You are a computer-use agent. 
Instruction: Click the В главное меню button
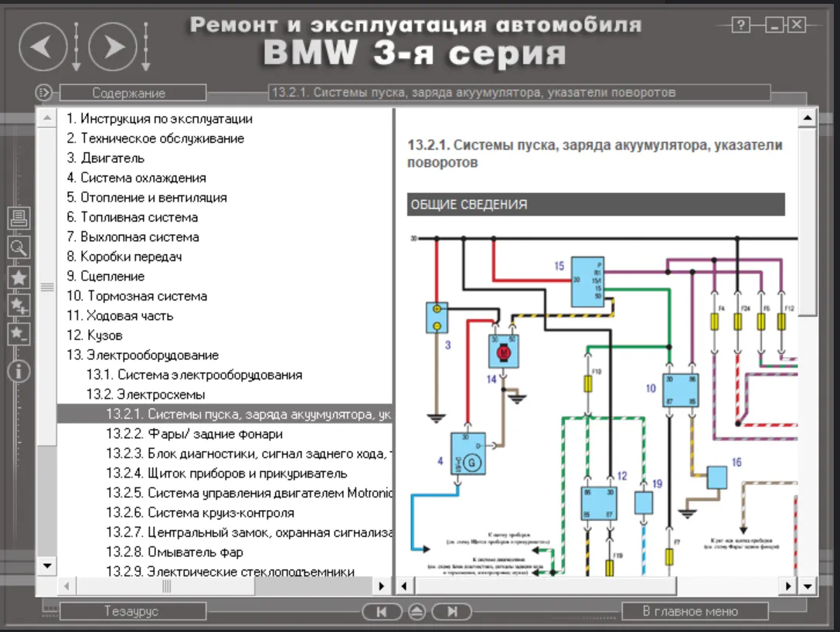pyautogui.click(x=690, y=611)
